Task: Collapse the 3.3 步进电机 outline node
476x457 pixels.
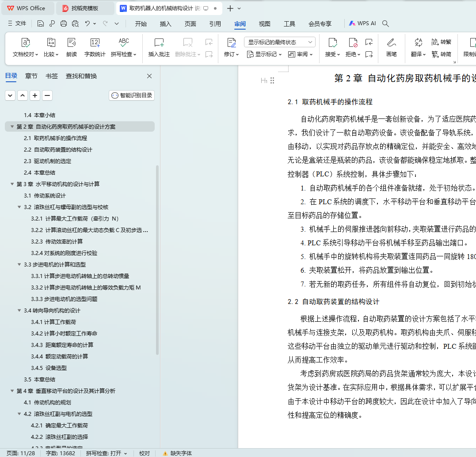Action: pos(19,264)
